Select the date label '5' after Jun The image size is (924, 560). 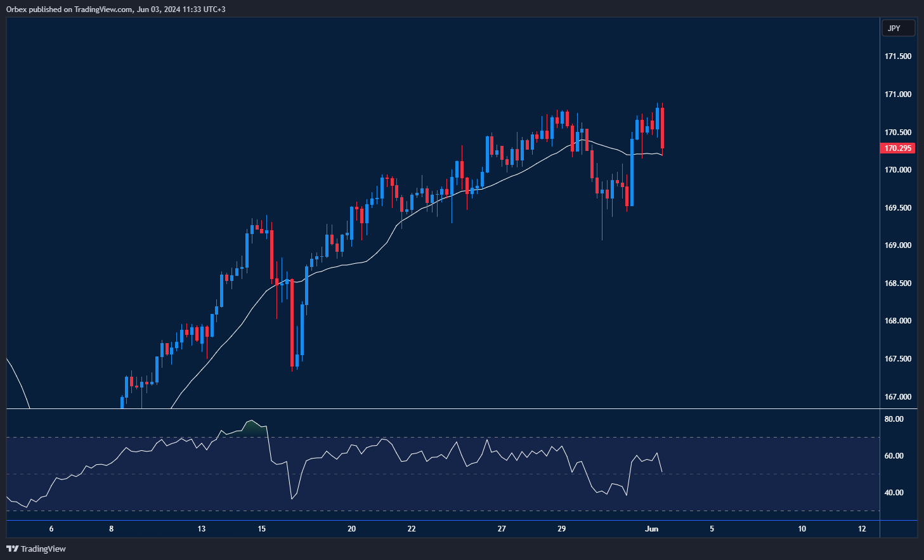[712, 529]
